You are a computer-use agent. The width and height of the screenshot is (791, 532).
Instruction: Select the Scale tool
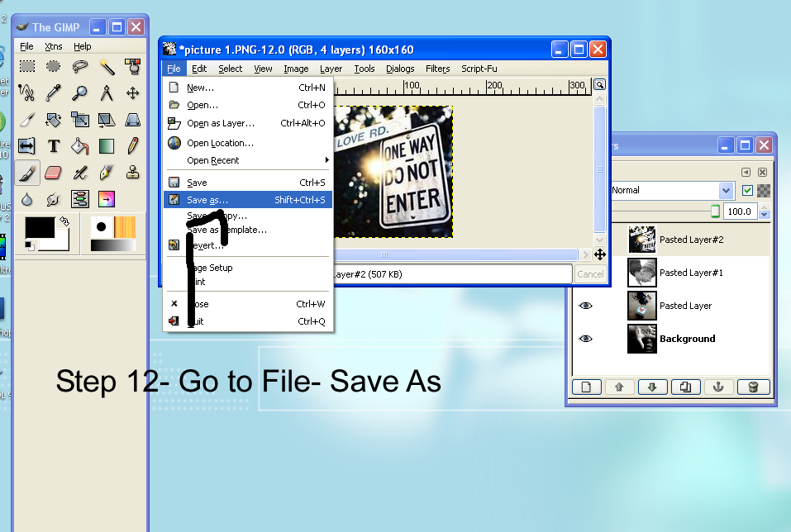[x=79, y=120]
